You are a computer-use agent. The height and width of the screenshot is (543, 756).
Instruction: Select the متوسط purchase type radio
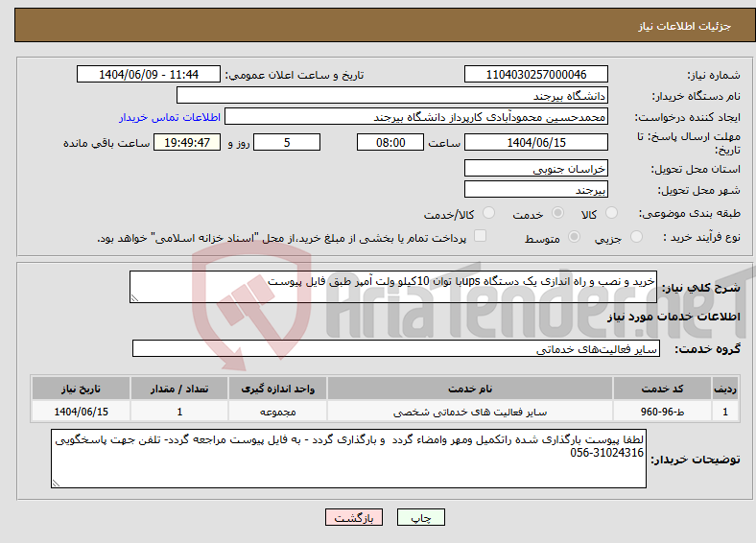[574, 236]
